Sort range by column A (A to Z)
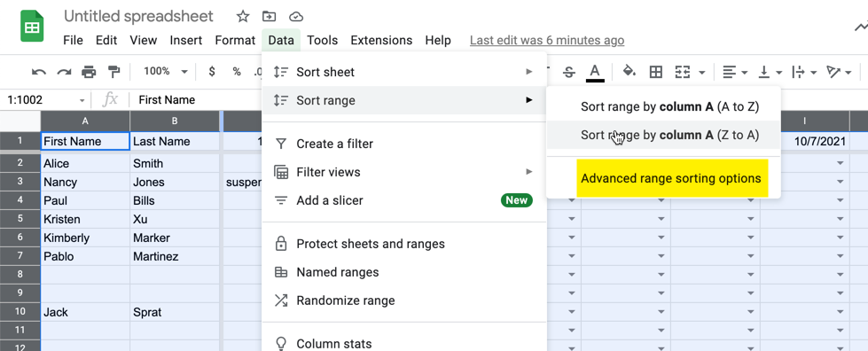 coord(663,107)
